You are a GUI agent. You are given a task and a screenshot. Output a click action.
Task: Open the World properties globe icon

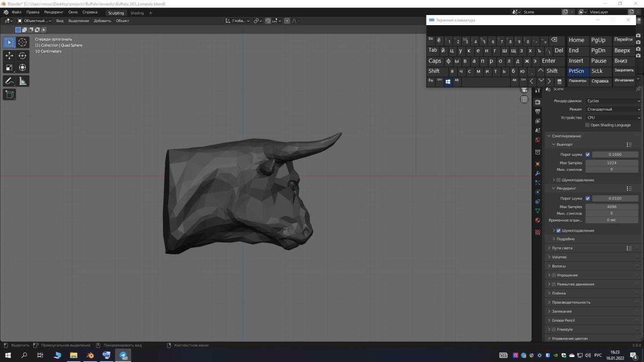(x=537, y=140)
